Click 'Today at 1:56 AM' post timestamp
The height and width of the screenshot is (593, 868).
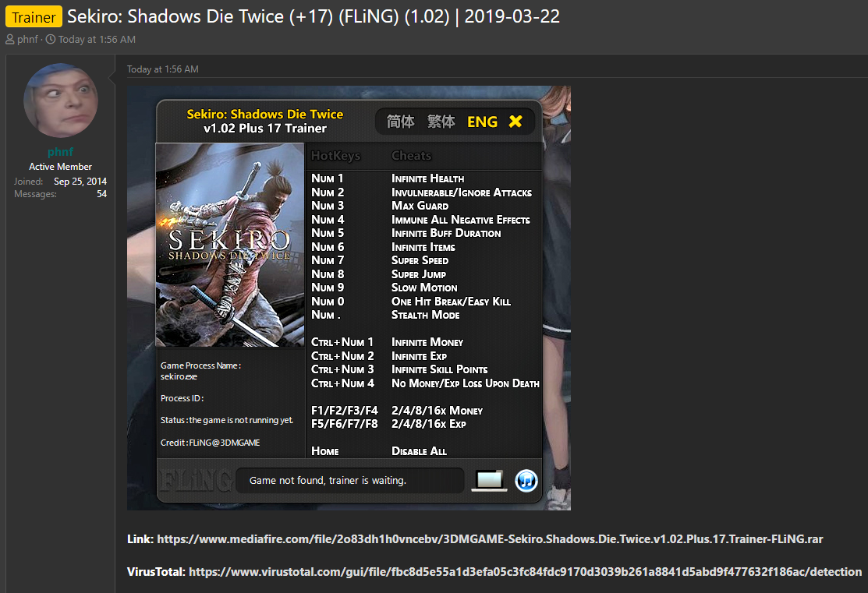(x=163, y=69)
